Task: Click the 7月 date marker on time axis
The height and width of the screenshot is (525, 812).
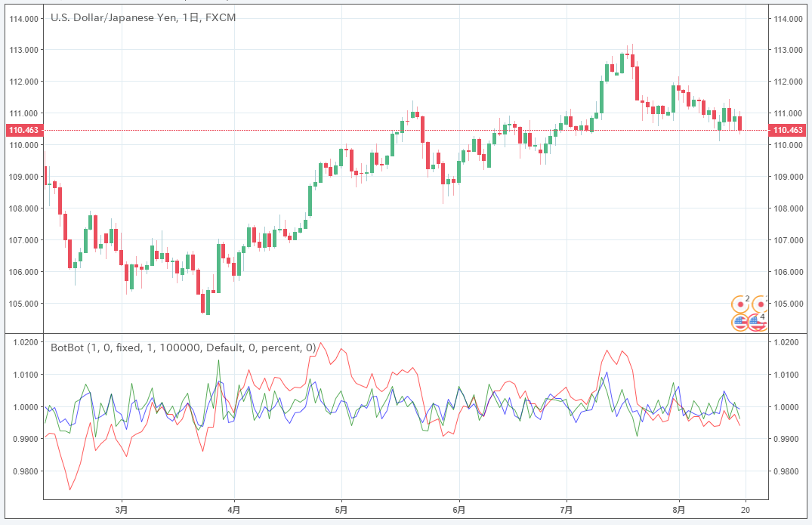Action: [567, 511]
